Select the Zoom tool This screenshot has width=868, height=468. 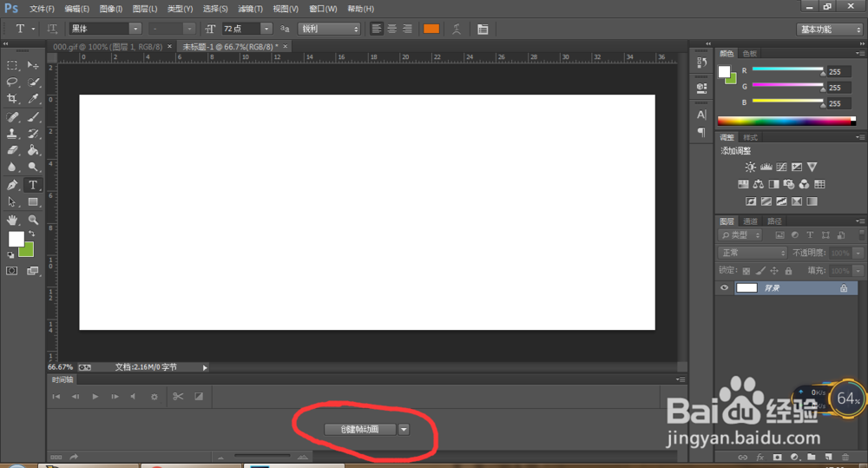tap(33, 220)
